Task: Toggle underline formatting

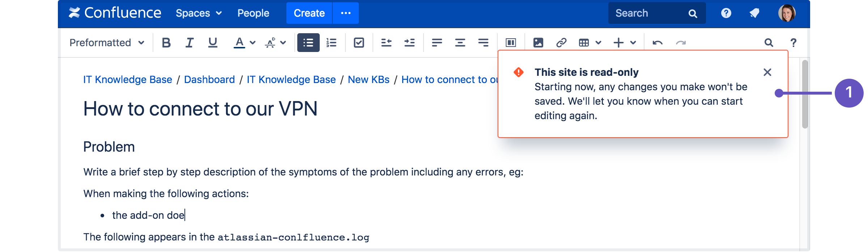Action: coord(213,43)
